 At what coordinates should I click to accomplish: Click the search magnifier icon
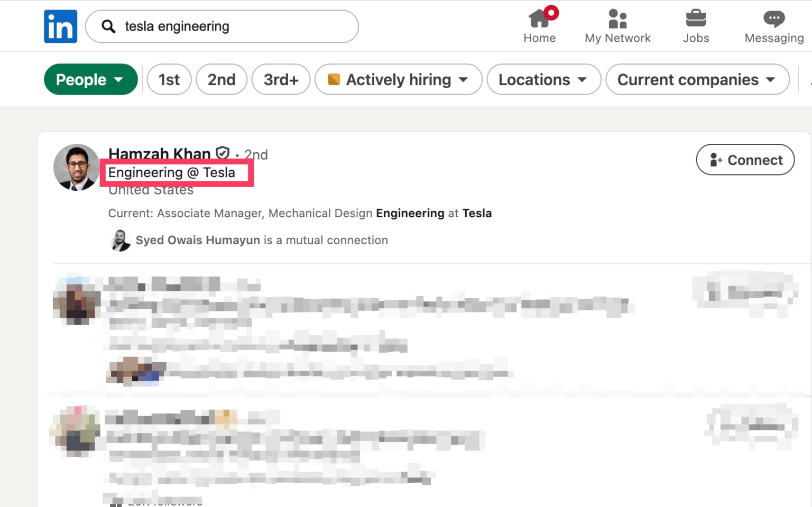point(108,26)
